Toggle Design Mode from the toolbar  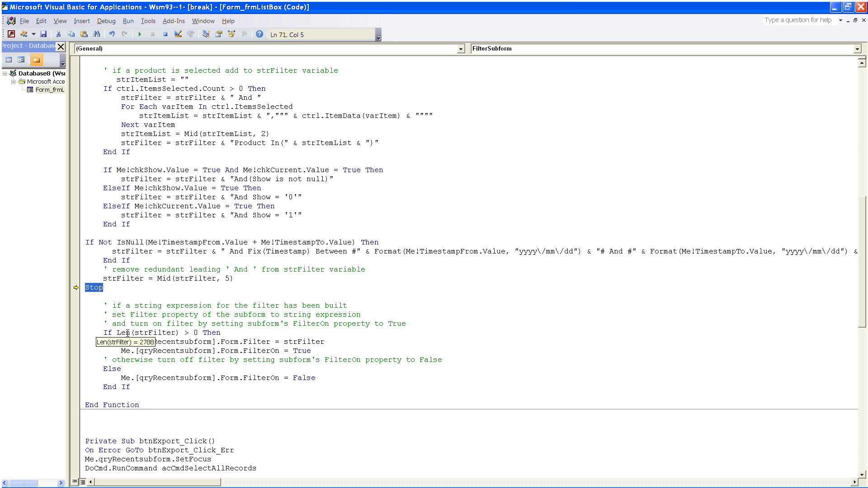click(178, 34)
